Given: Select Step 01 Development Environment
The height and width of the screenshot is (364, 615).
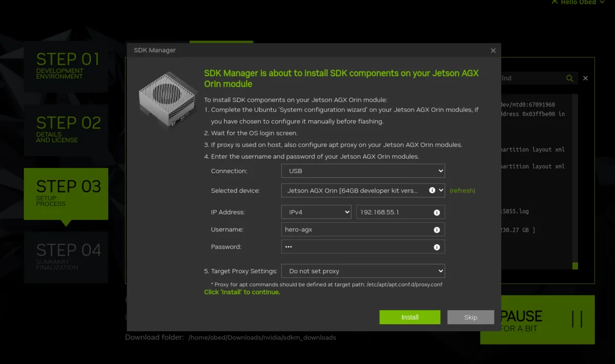Looking at the screenshot, I should (x=66, y=67).
